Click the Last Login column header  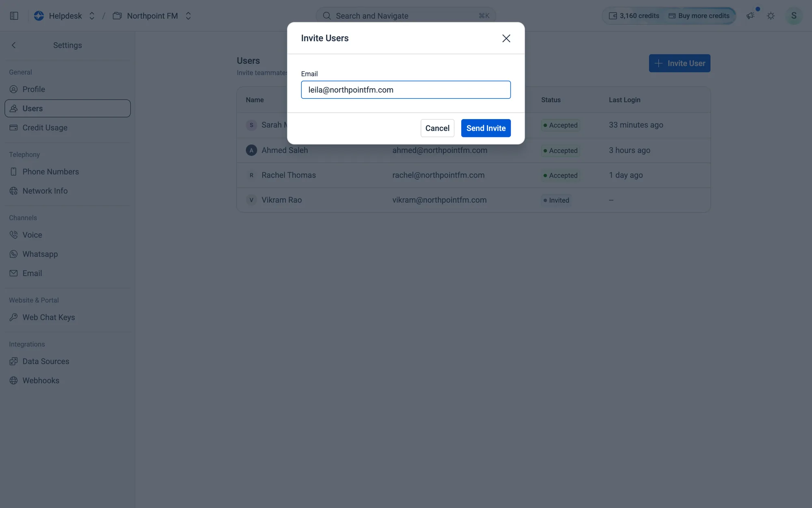(x=624, y=100)
